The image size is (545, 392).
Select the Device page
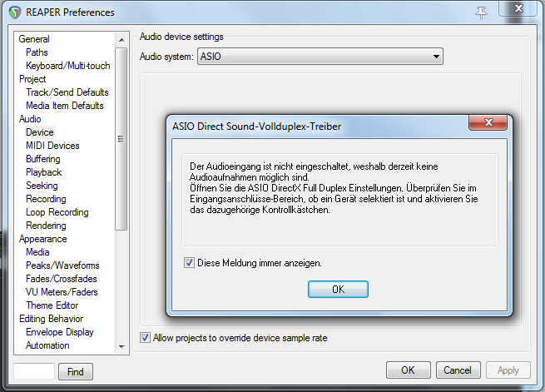pos(40,132)
